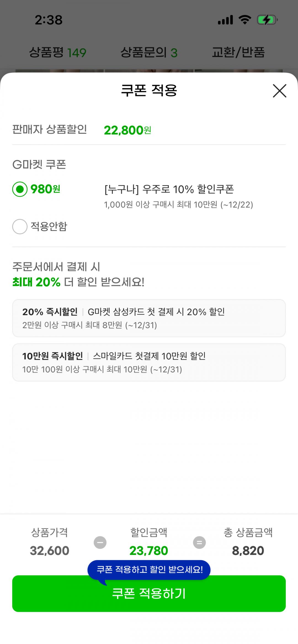
Task: Switch to the 상품문의 3 tab
Action: [x=149, y=52]
